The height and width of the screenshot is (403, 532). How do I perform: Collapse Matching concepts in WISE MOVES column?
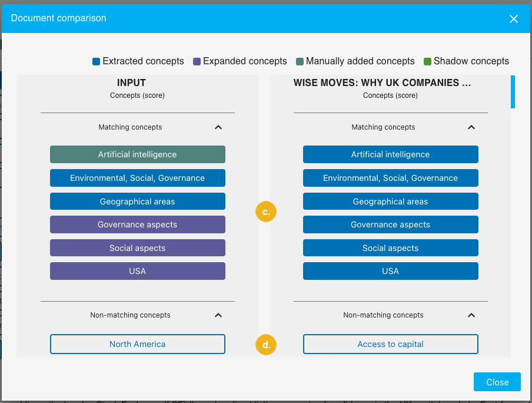point(471,127)
